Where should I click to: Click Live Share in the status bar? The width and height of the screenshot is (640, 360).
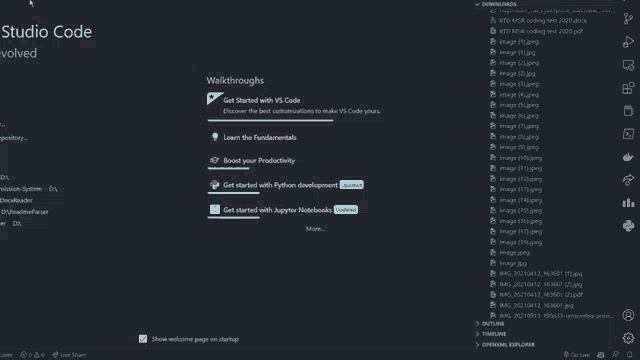click(x=69, y=355)
